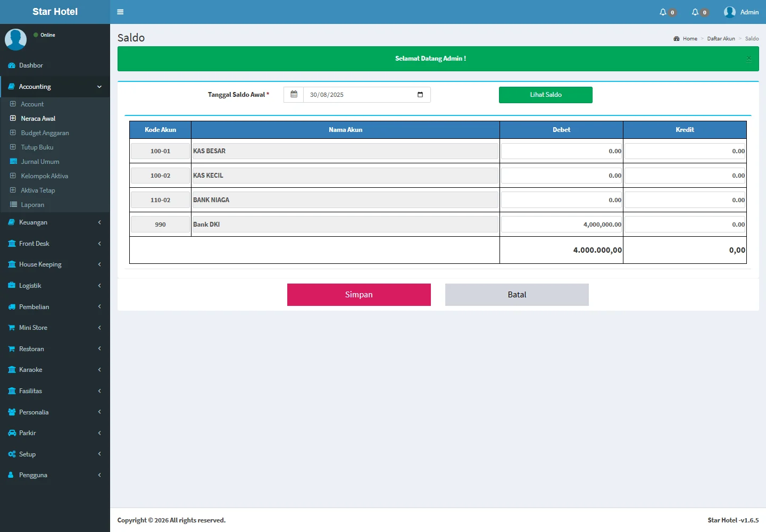Click the Debet field for KAS BESAR

(x=561, y=151)
